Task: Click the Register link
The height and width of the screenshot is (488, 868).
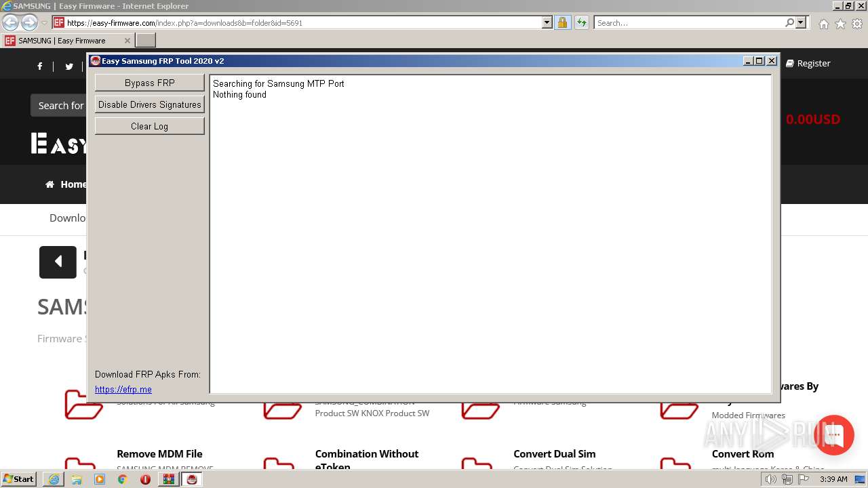Action: point(808,63)
